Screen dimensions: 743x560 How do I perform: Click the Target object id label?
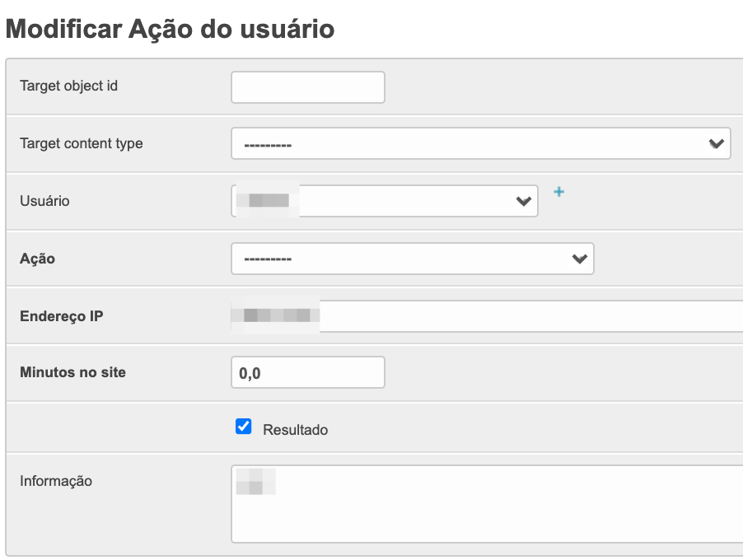[68, 86]
